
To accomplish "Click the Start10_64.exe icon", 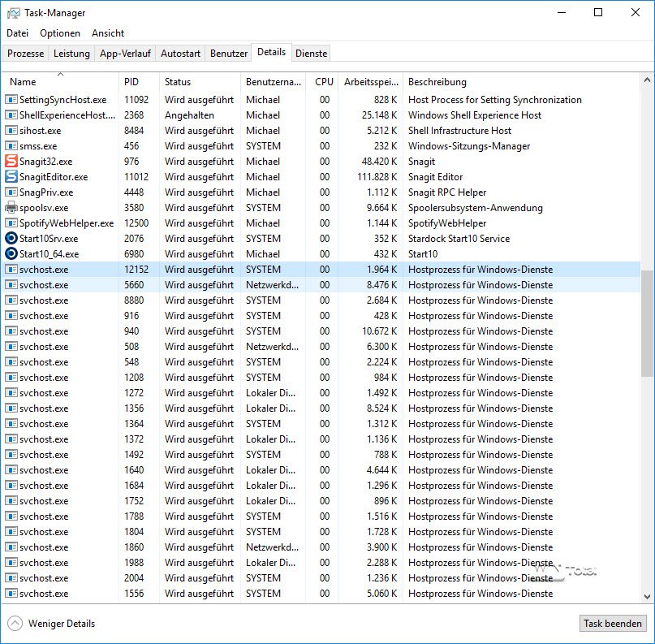I will (x=11, y=254).
